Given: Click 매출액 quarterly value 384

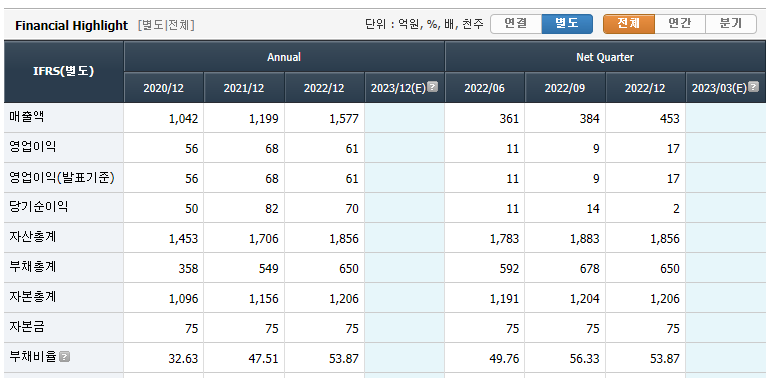Looking at the screenshot, I should (x=589, y=119).
